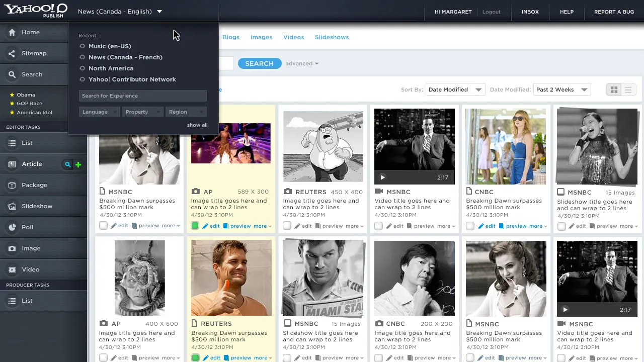644x362 pixels.
Task: Select the Music (en-US) recent experience
Action: [110, 46]
